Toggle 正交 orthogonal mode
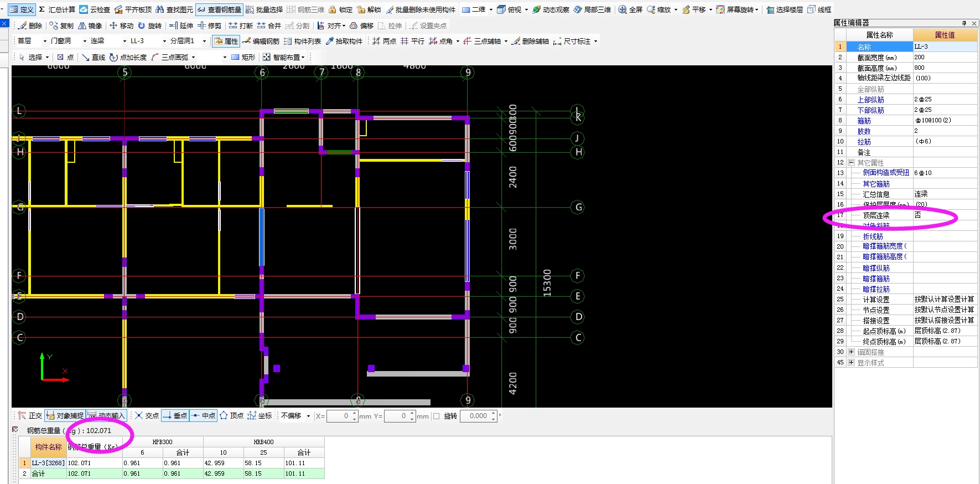The image size is (980, 484). (x=30, y=415)
